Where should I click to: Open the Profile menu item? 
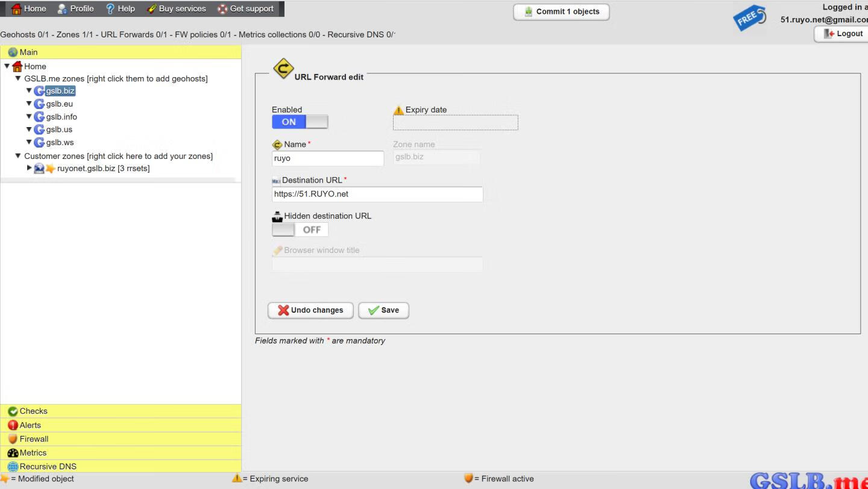click(x=75, y=9)
